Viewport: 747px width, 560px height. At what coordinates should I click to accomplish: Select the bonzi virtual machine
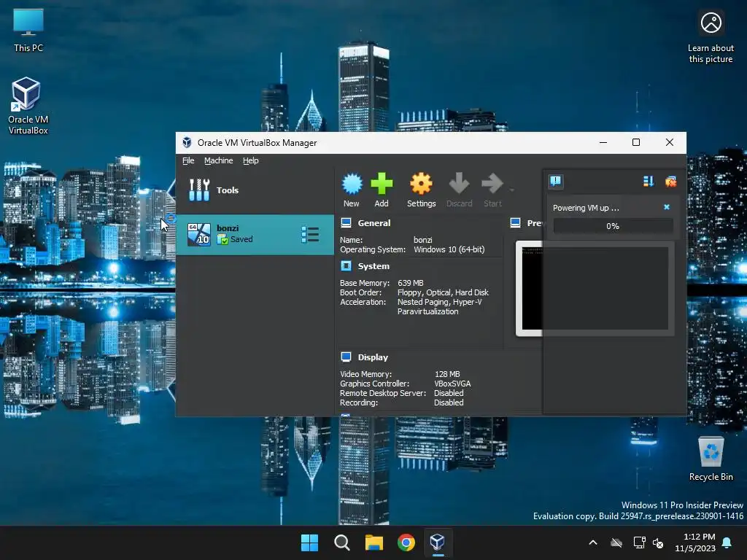coord(255,234)
